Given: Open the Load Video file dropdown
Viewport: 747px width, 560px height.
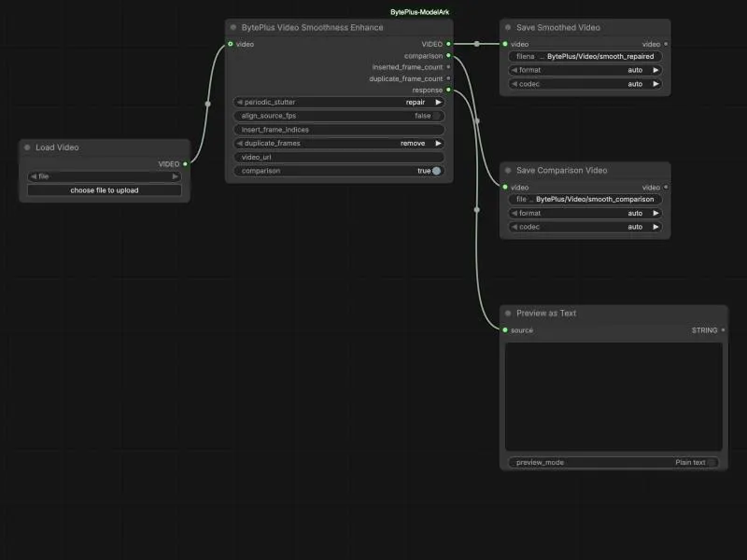Looking at the screenshot, I should [105, 176].
